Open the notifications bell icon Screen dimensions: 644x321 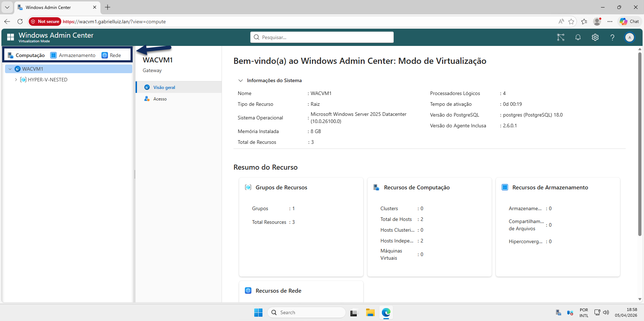(x=578, y=37)
